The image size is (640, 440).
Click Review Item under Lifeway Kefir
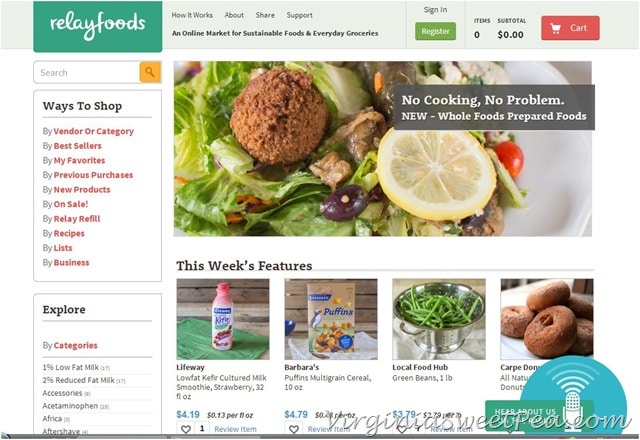pos(236,429)
